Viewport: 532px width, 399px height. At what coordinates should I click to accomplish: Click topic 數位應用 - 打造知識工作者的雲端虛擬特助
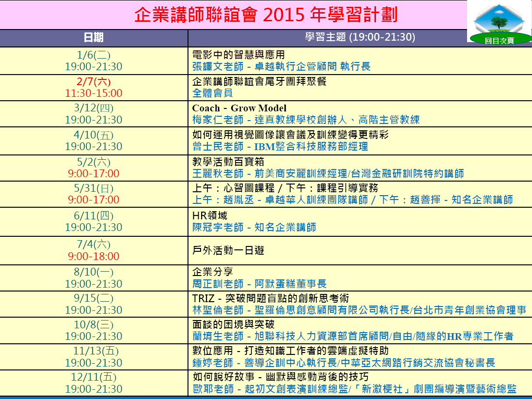click(290, 351)
